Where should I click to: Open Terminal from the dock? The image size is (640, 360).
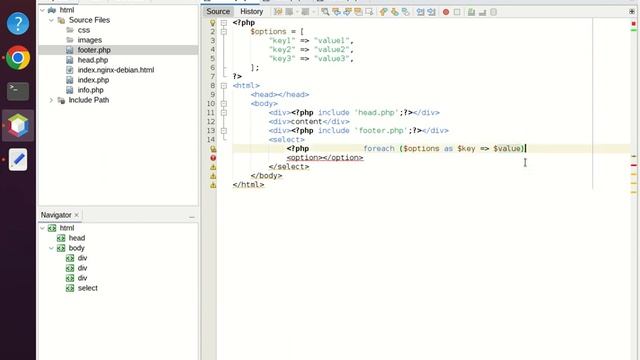click(x=18, y=91)
